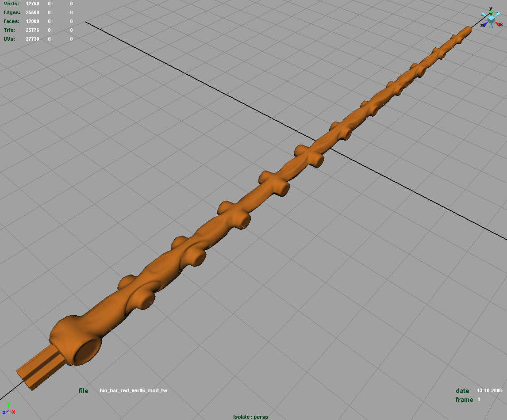Click the file name bio_bar_red_ver06_mod_tw
507x420 pixels.
click(x=133, y=391)
